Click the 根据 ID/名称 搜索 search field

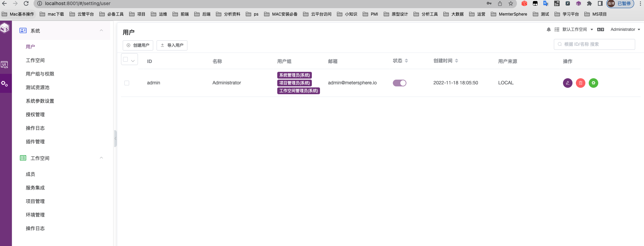coord(595,44)
